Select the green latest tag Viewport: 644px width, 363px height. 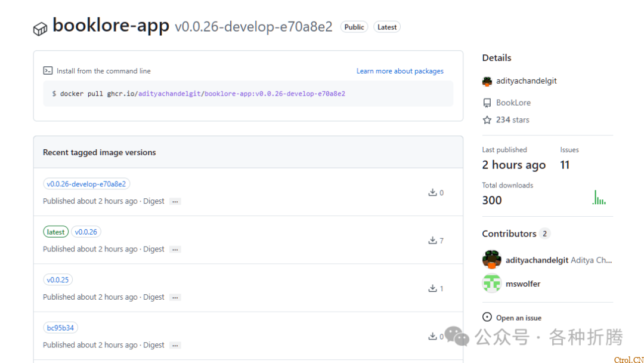55,232
